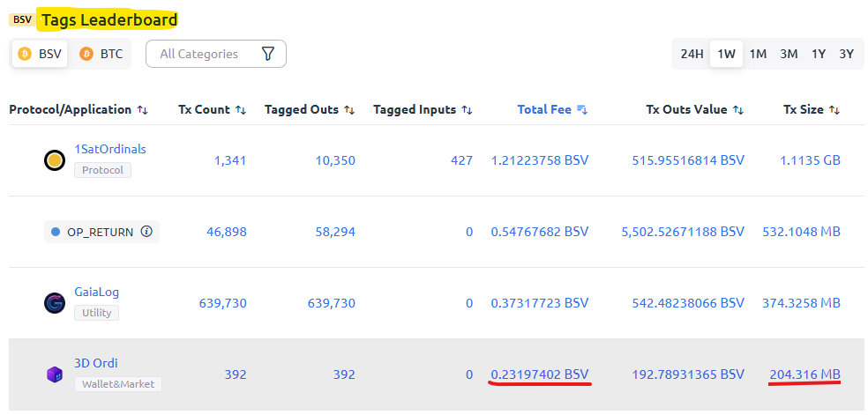
Task: Click the GaiaLog app logo
Action: 55,303
